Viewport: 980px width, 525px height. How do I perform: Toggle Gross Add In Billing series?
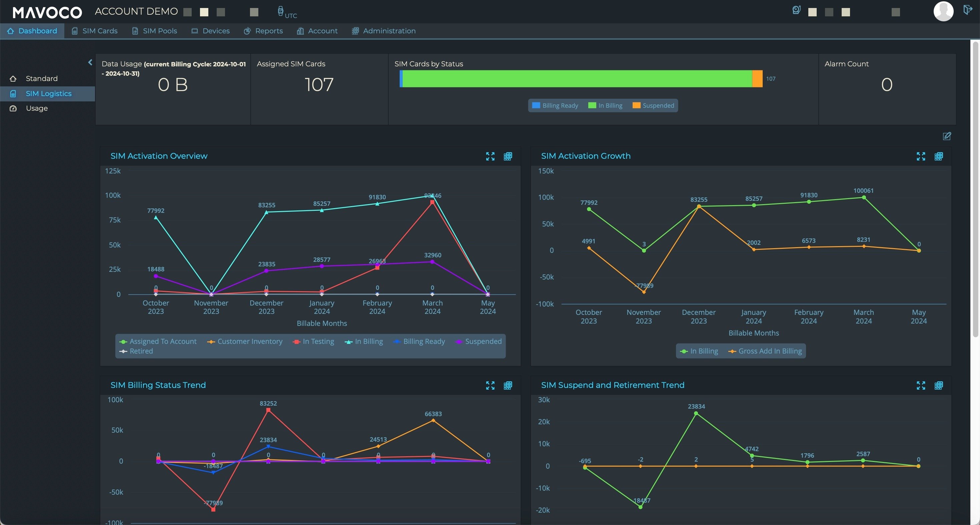tap(765, 351)
